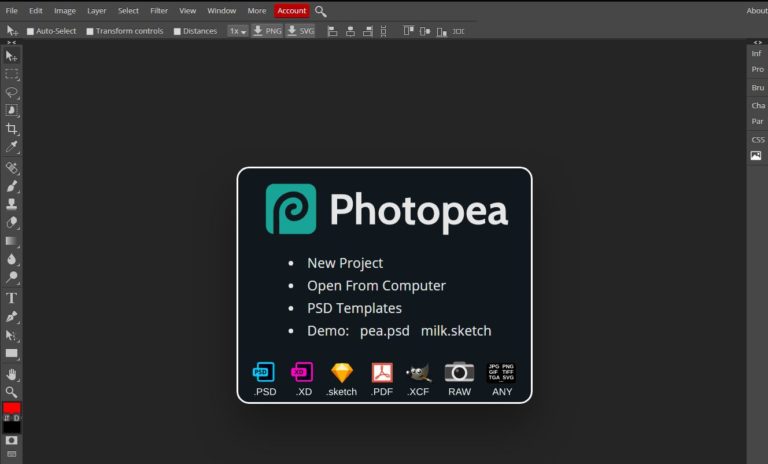Select the Rectangle shape tool
768x464 pixels.
pos(11,353)
